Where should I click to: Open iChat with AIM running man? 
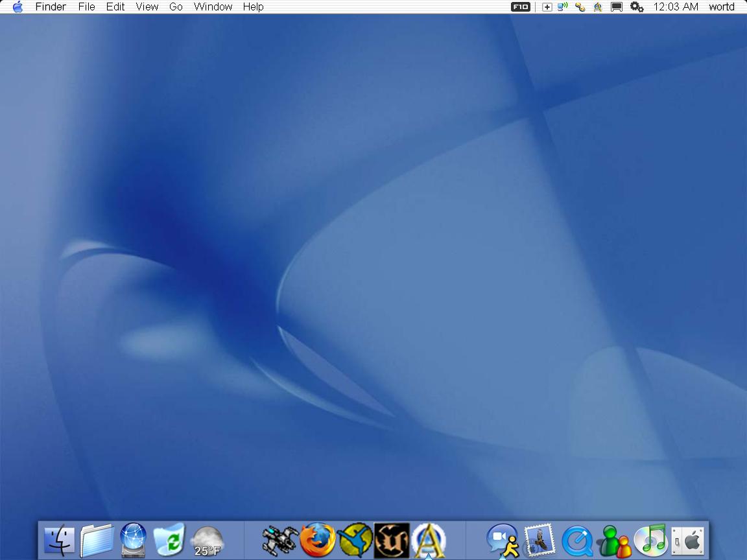pyautogui.click(x=503, y=541)
